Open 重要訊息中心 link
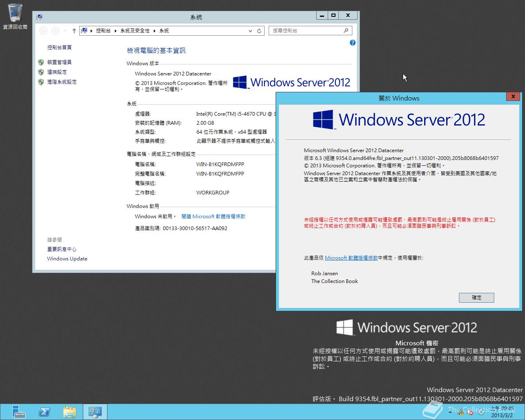This screenshot has height=420, width=525. tap(62, 249)
